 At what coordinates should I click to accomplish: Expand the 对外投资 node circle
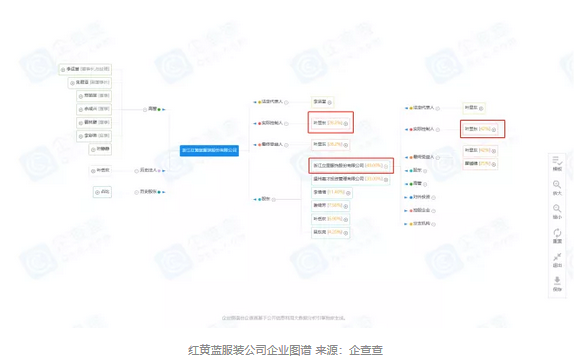(433, 197)
